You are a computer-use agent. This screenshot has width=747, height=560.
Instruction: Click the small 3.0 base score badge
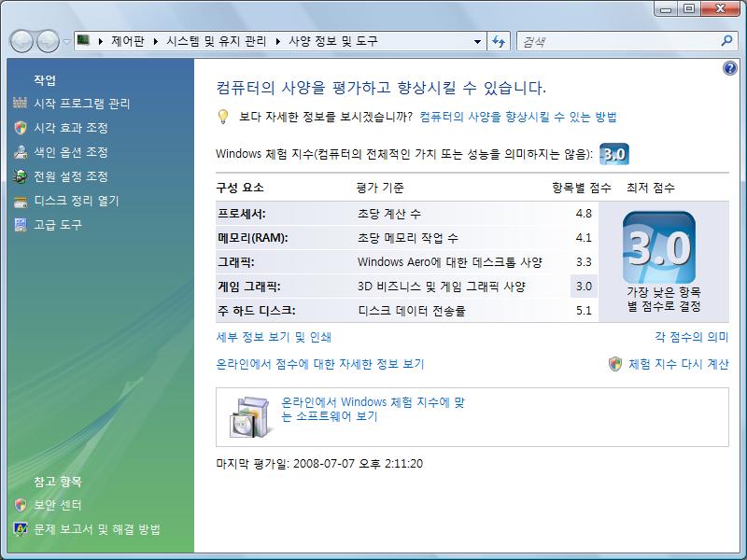pos(614,154)
